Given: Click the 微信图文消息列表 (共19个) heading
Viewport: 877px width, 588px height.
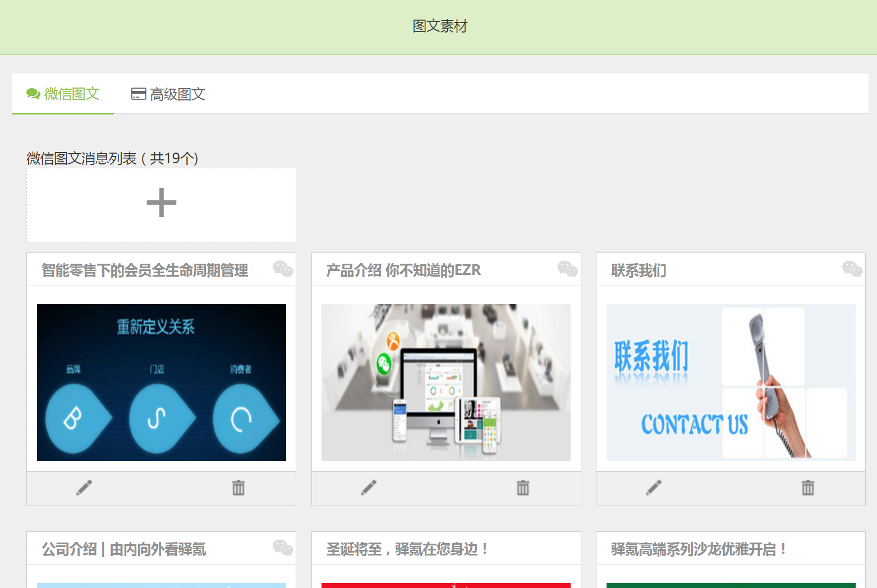Looking at the screenshot, I should click(x=112, y=159).
